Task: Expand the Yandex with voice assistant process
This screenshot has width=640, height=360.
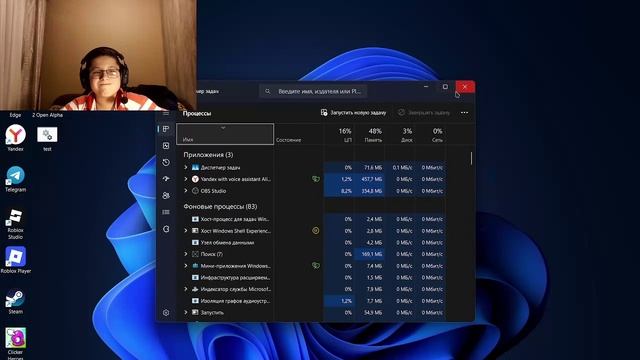Action: point(186,179)
